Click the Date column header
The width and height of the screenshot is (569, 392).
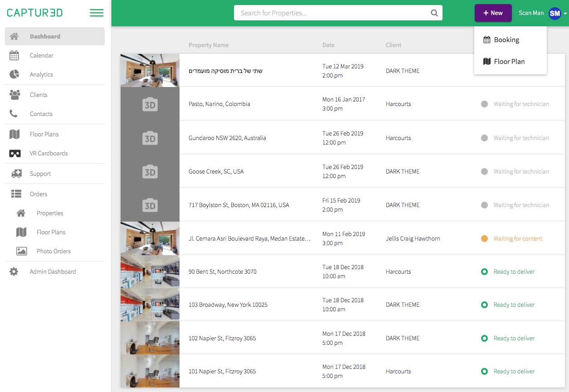point(329,45)
